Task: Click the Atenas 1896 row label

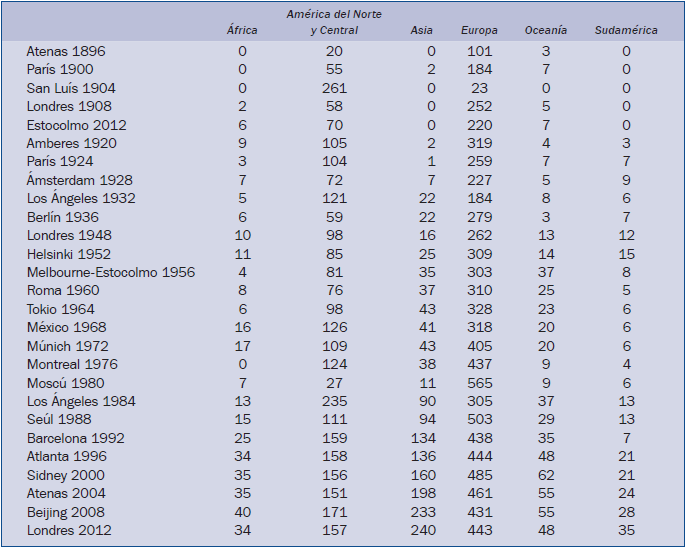Action: 66,51
